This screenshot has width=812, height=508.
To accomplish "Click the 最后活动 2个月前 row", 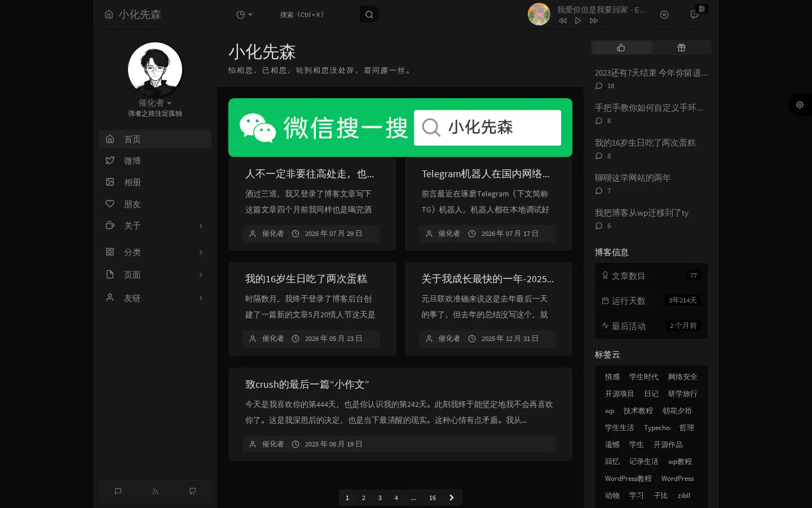I will pyautogui.click(x=651, y=326).
